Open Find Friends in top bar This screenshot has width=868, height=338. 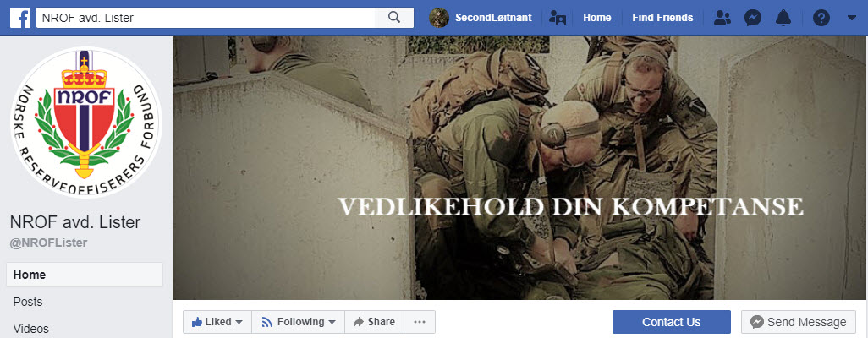pyautogui.click(x=662, y=18)
